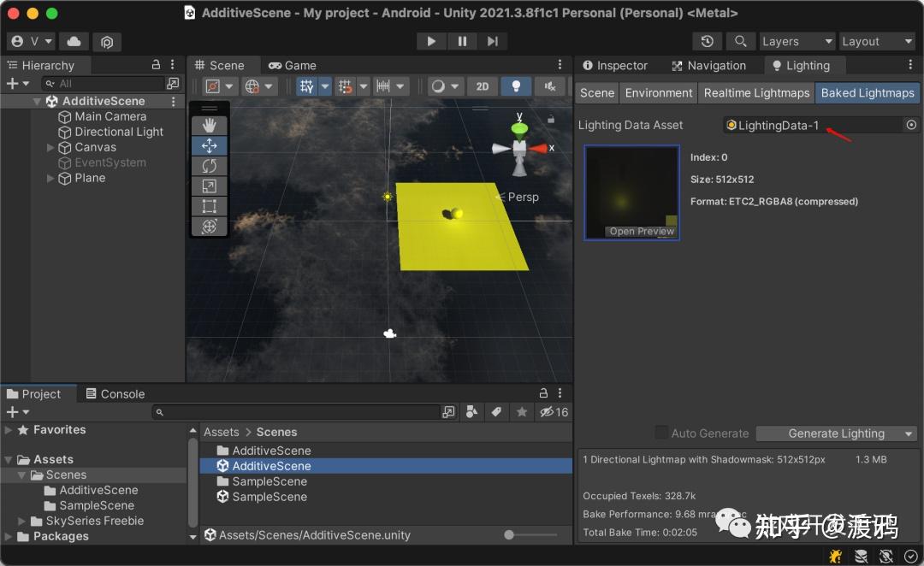The height and width of the screenshot is (566, 924).
Task: Click Open Preview on the lightmap thumbnail
Action: click(641, 232)
